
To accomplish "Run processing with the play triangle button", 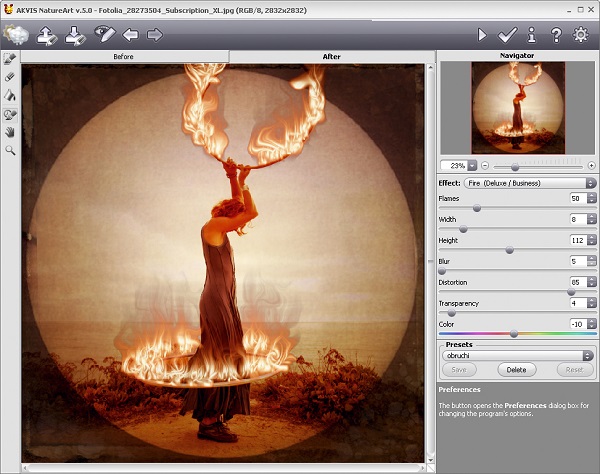I will click(x=482, y=35).
